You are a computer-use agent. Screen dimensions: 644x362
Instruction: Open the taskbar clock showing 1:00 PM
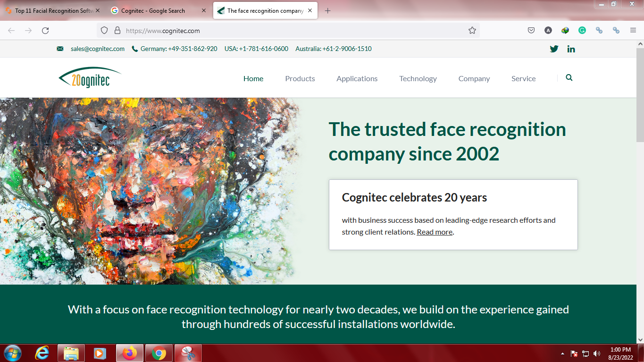click(x=620, y=353)
